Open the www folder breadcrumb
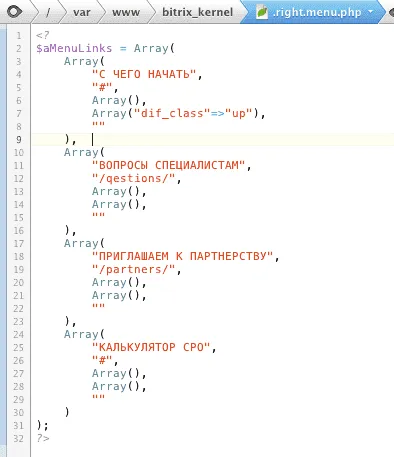 pyautogui.click(x=126, y=13)
